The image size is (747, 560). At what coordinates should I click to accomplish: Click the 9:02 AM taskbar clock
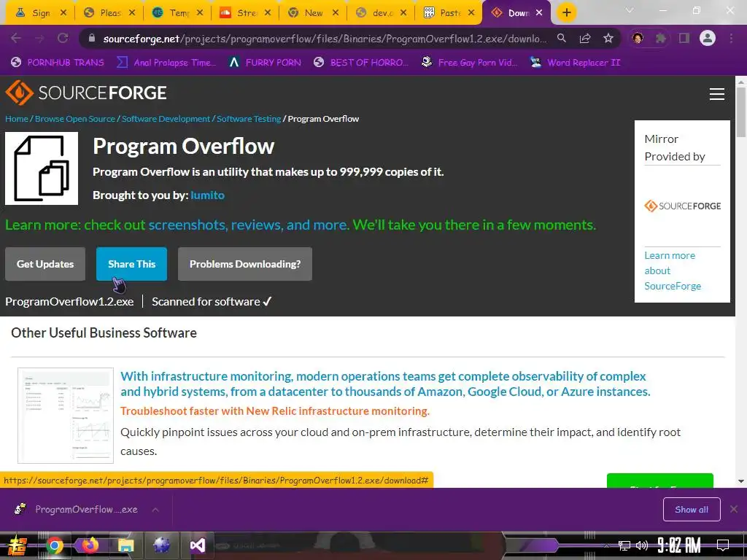pyautogui.click(x=679, y=545)
